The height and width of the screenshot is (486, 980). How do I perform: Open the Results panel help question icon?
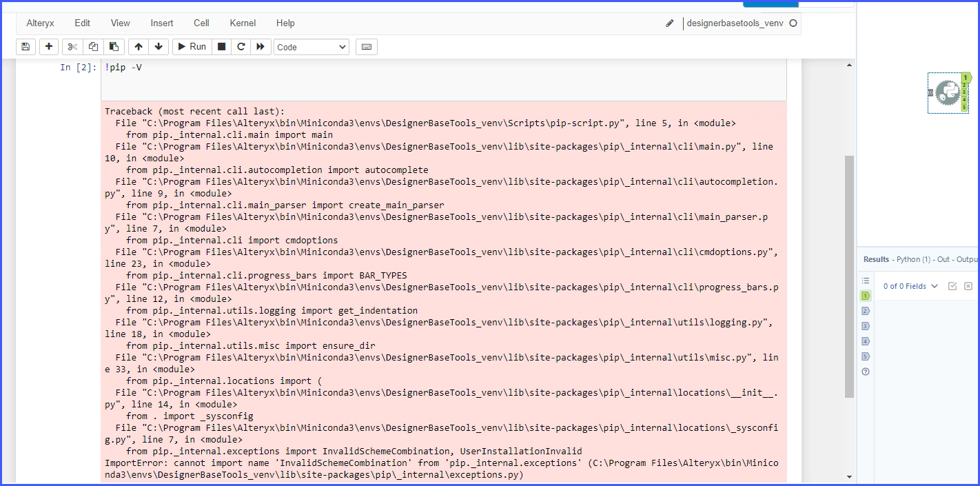[866, 372]
